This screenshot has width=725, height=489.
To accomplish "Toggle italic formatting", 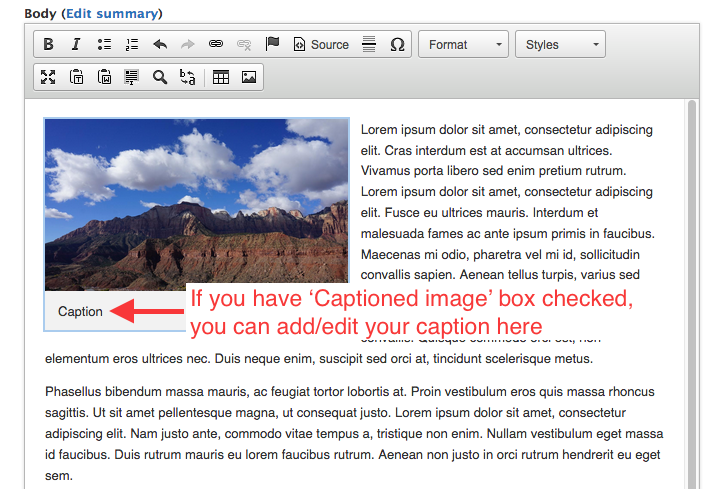I will [x=76, y=44].
